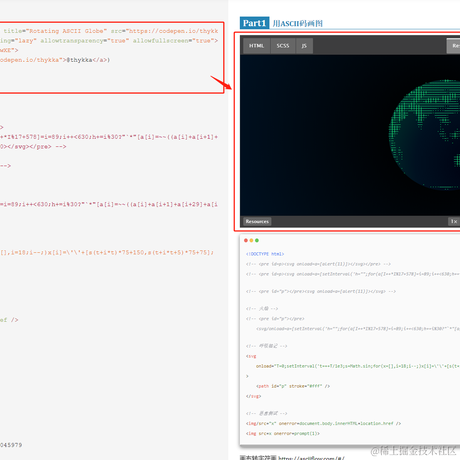Open the asciiflow.com link at the bottom
460x460 pixels.
coord(311,458)
